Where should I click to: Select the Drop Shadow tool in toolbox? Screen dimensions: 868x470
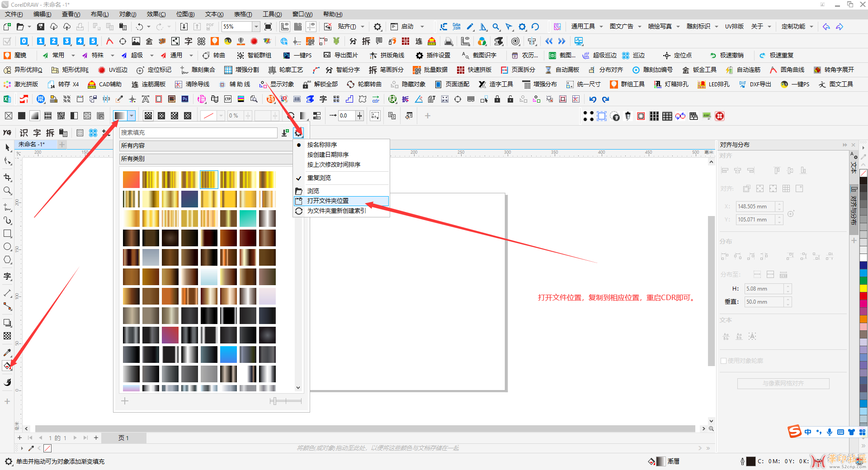tap(7, 323)
